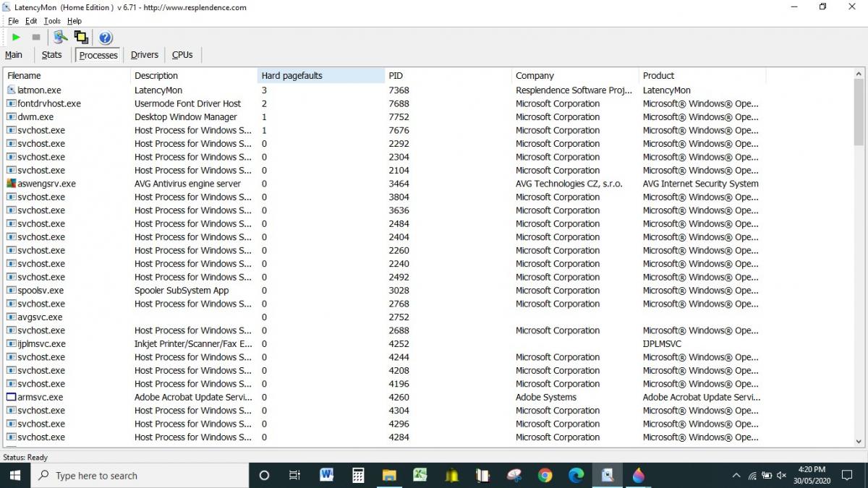The width and height of the screenshot is (868, 488).
Task: Click the Desktop Window Manager description
Action: pos(186,117)
